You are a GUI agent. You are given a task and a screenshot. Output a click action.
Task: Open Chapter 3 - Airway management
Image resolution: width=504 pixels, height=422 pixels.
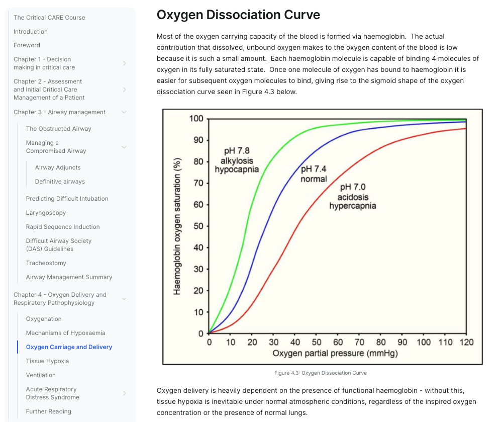[x=59, y=112]
